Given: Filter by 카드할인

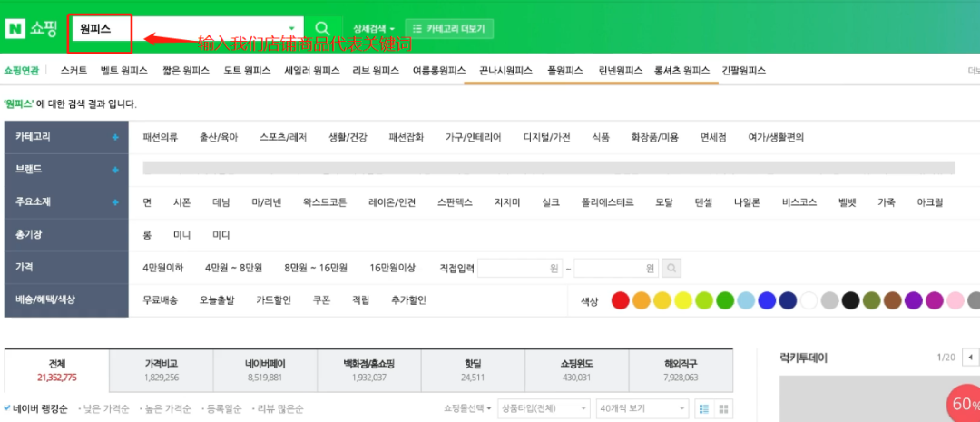Looking at the screenshot, I should [x=274, y=300].
